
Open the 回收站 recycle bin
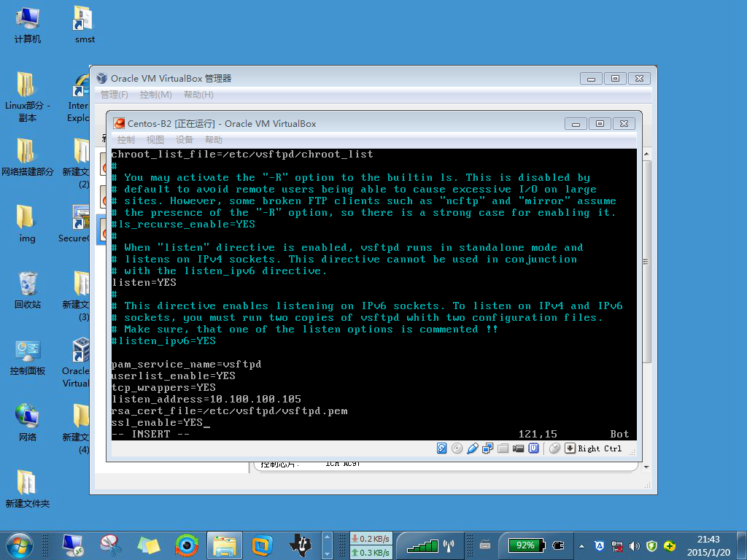(x=27, y=290)
